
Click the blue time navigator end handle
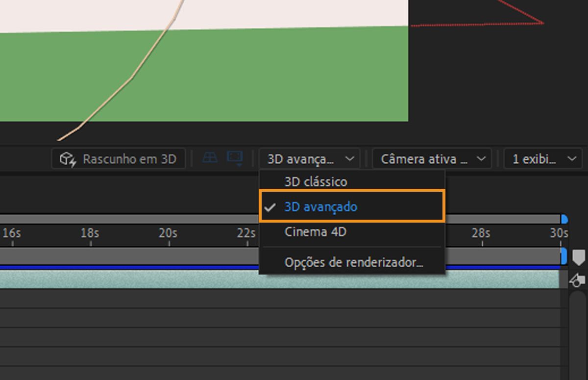point(564,219)
